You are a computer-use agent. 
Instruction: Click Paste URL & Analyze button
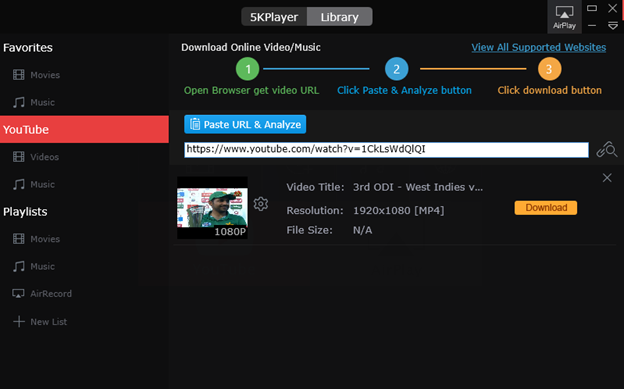[x=245, y=124]
